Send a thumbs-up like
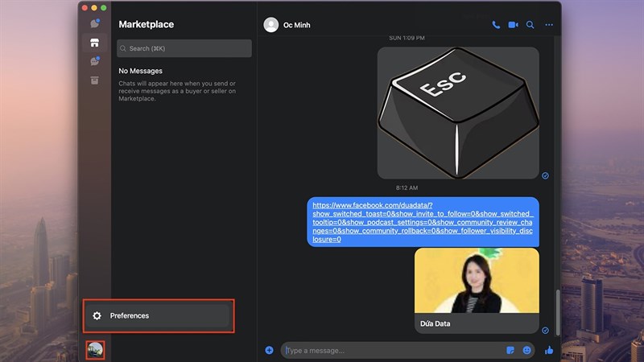 pos(549,350)
